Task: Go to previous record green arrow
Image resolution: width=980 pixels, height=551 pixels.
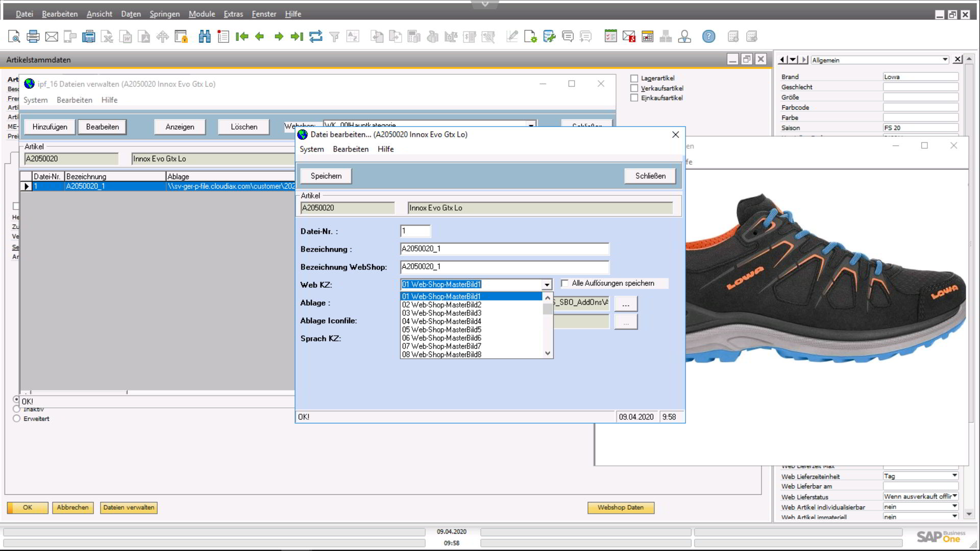Action: pyautogui.click(x=260, y=36)
